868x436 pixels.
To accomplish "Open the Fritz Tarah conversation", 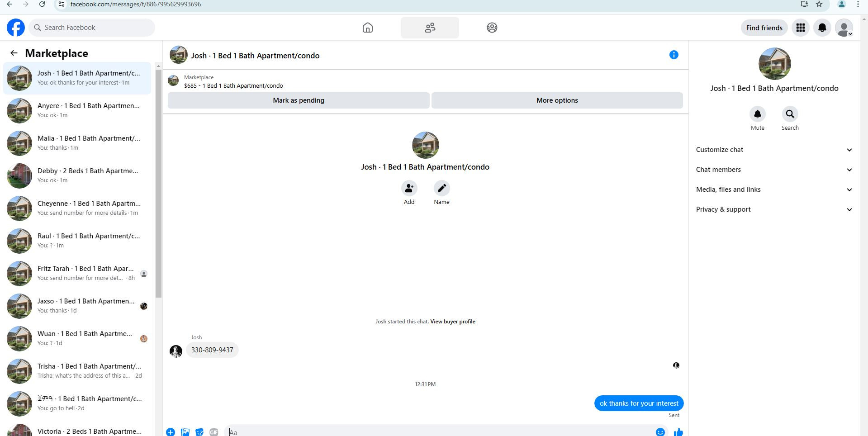I will (77, 274).
